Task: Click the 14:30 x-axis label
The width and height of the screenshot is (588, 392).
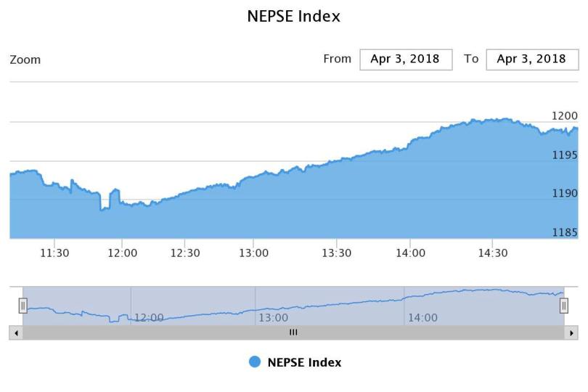Action: pos(492,253)
